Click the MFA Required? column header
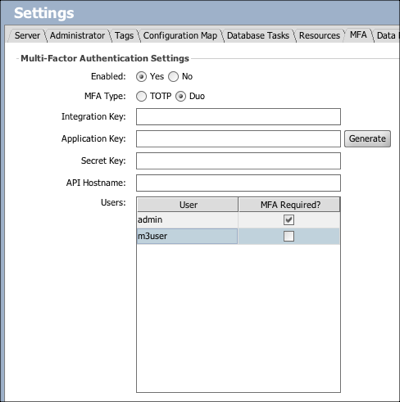The width and height of the screenshot is (400, 402). (289, 204)
